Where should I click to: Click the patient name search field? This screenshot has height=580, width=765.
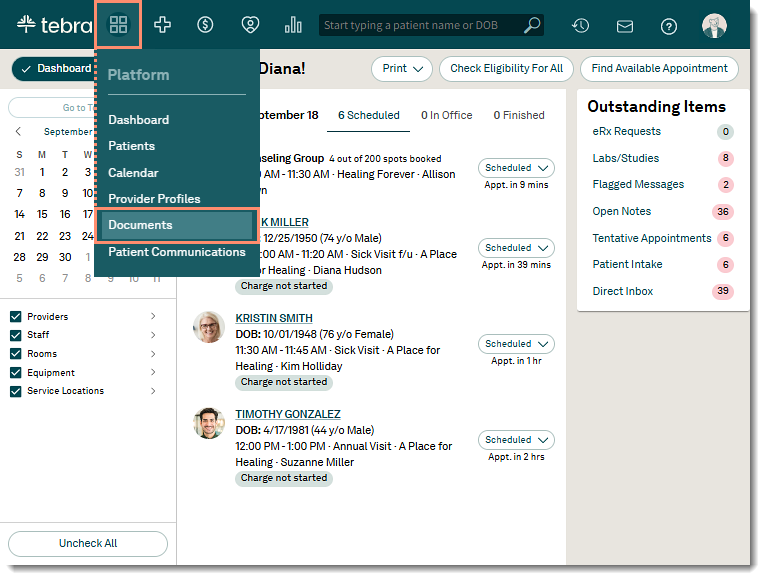tap(420, 25)
